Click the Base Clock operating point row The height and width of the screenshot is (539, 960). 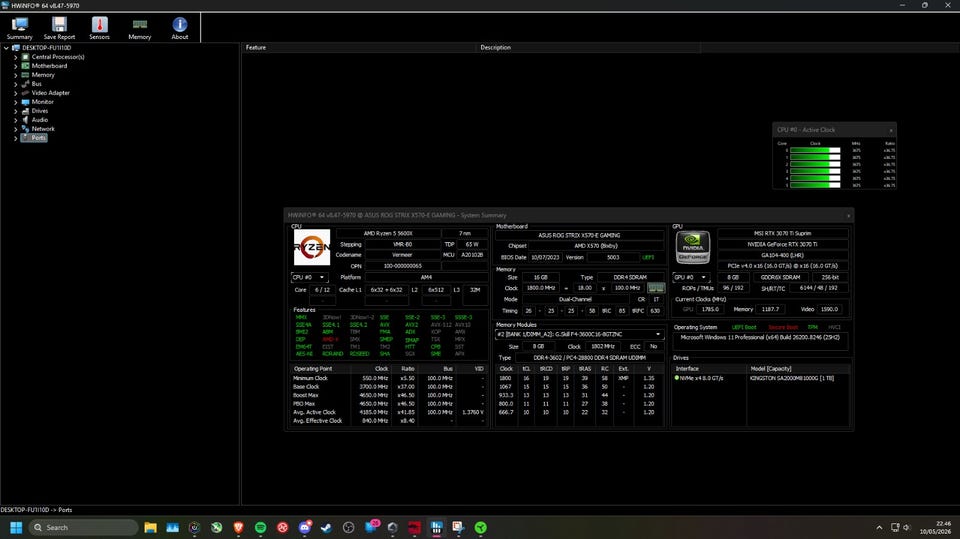[x=388, y=387]
